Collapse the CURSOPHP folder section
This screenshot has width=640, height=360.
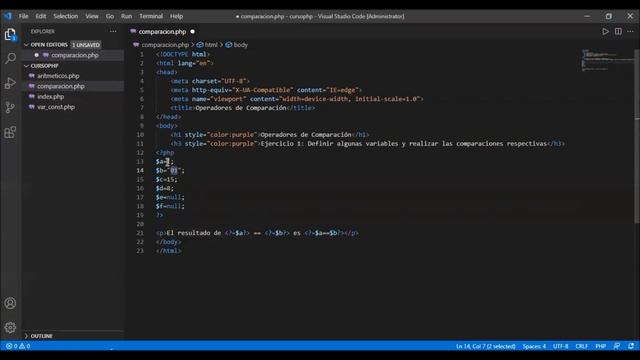coord(27,66)
